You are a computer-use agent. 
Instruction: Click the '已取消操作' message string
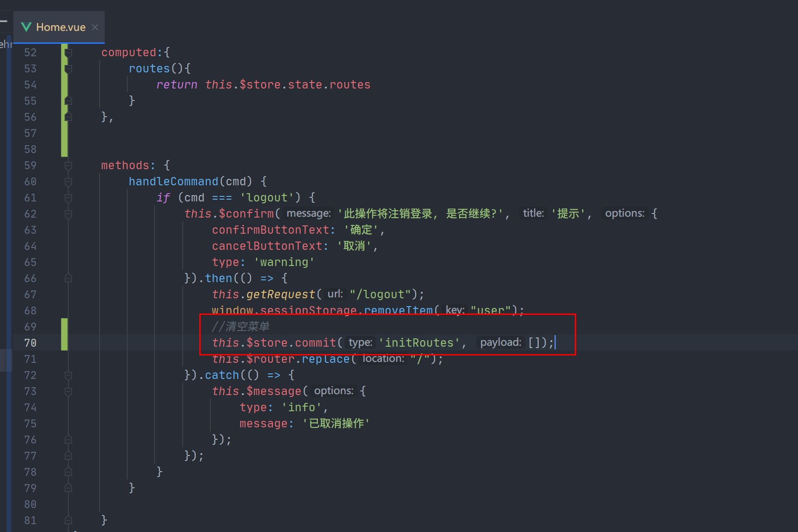click(x=336, y=424)
